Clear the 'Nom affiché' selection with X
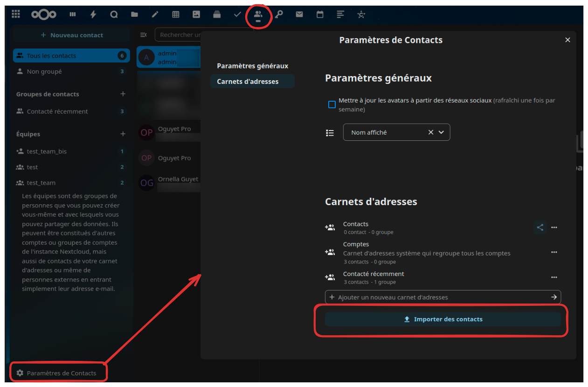Viewport: 588px width, 387px height. pos(431,132)
